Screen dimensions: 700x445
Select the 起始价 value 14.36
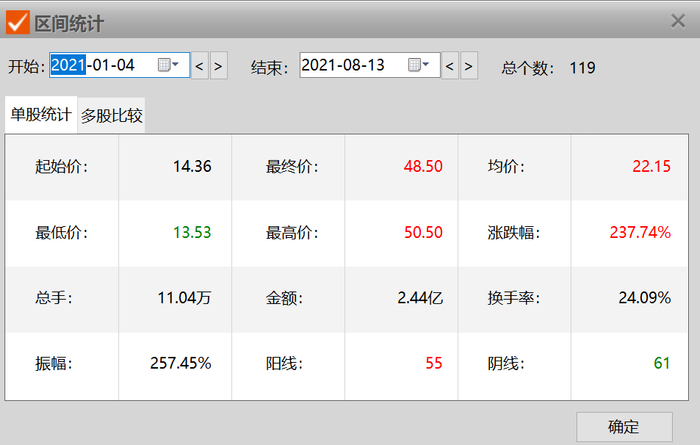pyautogui.click(x=192, y=166)
